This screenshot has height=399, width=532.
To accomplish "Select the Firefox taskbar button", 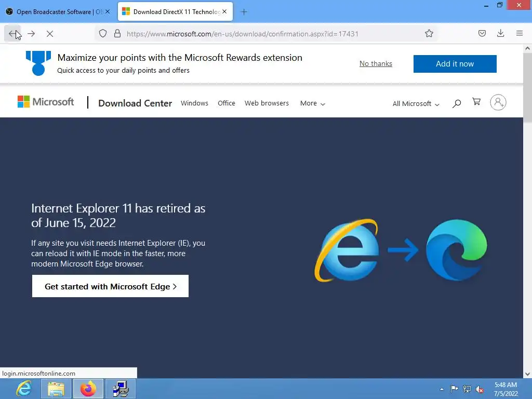I will [88, 389].
